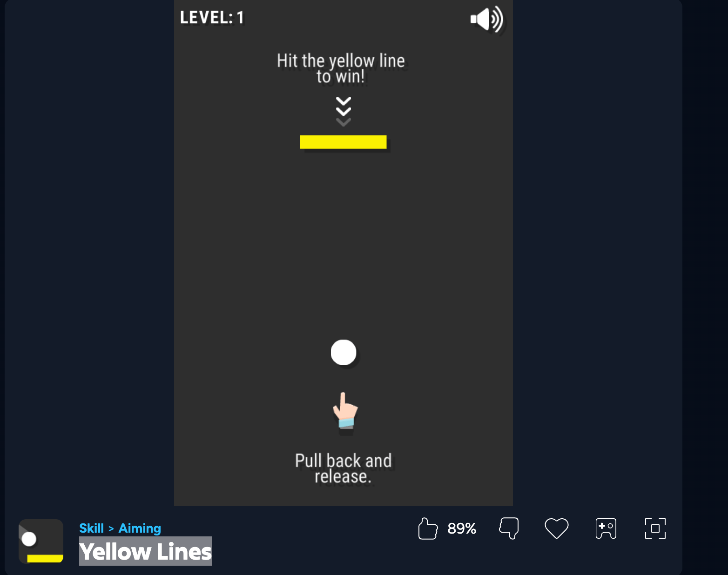Open the game controller icon

pos(606,528)
